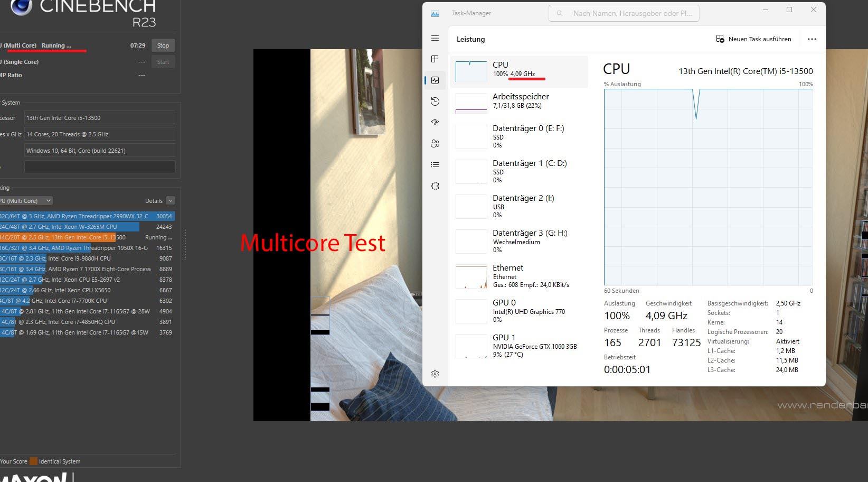This screenshot has height=482, width=868.
Task: Select the Xeon X5650 ranking row
Action: (x=87, y=290)
